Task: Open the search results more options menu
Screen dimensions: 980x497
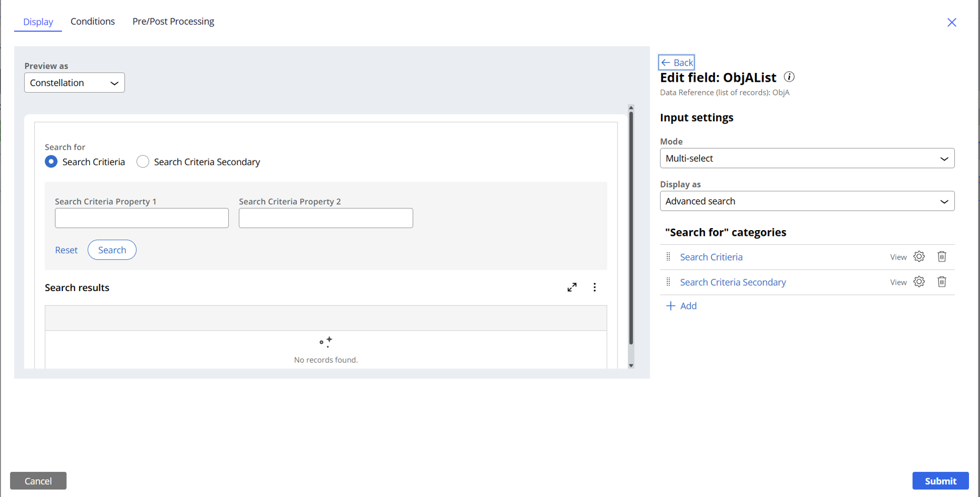Action: (x=594, y=287)
